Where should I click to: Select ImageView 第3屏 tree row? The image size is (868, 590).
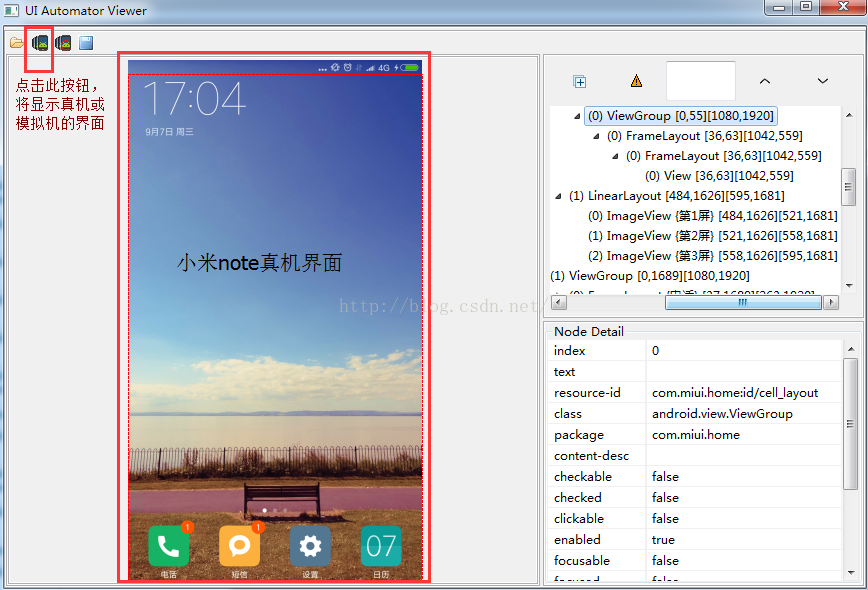point(712,255)
